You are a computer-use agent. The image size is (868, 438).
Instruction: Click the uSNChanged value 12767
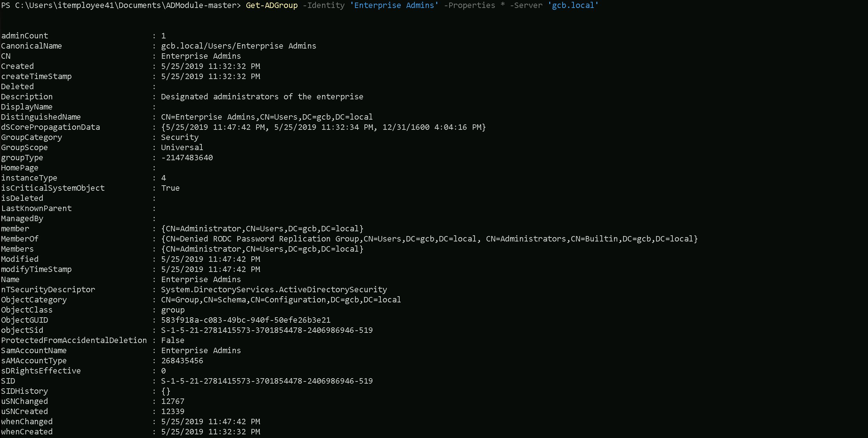(x=172, y=401)
